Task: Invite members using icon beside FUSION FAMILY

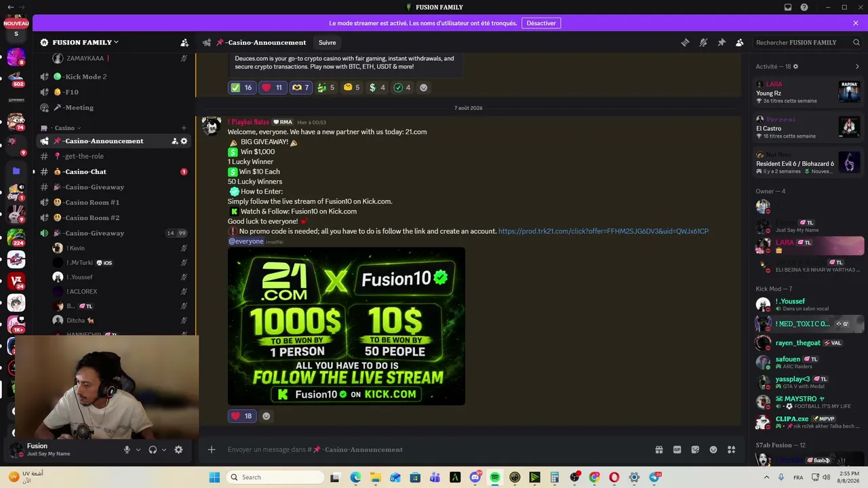Action: pos(184,42)
